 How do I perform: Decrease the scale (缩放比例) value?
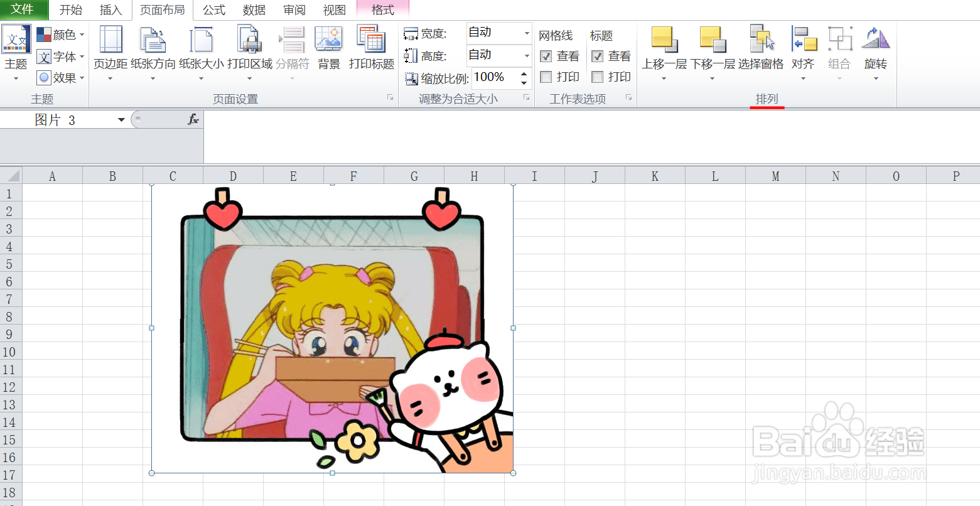[524, 83]
